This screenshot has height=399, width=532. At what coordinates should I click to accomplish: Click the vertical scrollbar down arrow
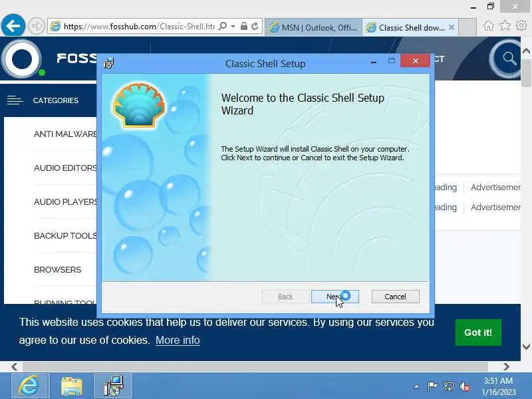526,346
